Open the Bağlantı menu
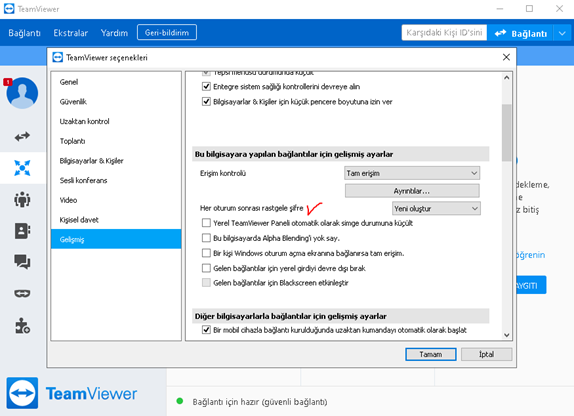The image size is (574, 416). (24, 33)
